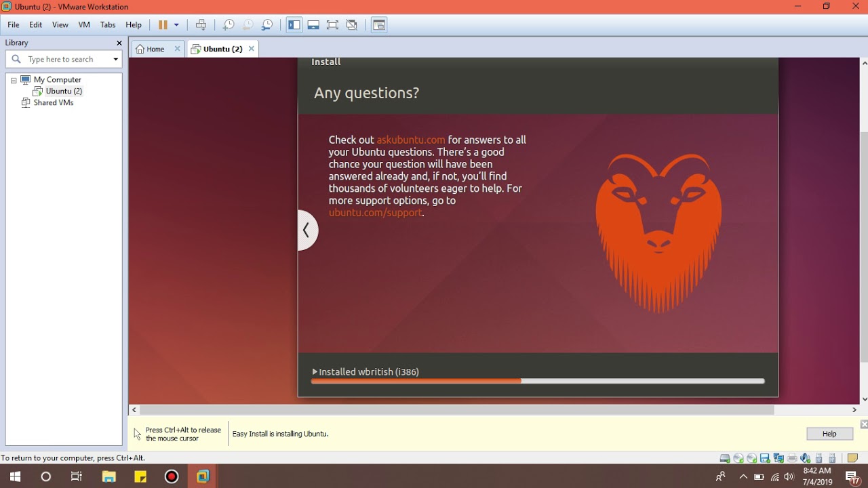
Task: Click the printer device status icon
Action: (x=791, y=458)
